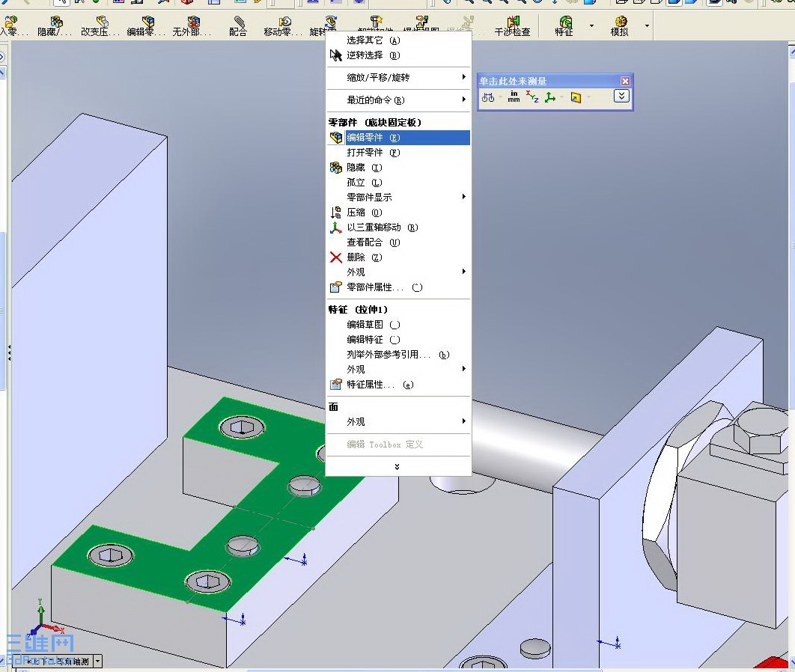Close the Measure (单击此处来测量) panel
Image resolution: width=795 pixels, height=672 pixels.
point(625,81)
